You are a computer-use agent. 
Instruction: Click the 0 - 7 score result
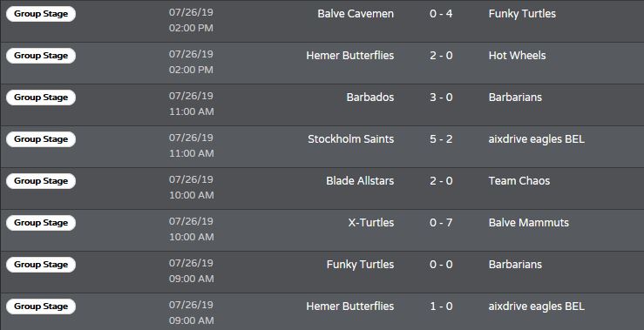[441, 223]
